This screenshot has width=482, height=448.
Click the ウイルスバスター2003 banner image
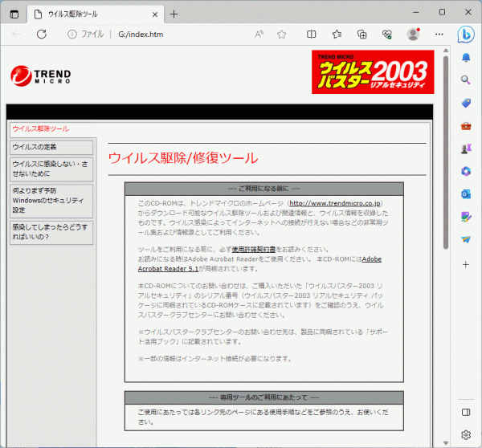pyautogui.click(x=373, y=72)
